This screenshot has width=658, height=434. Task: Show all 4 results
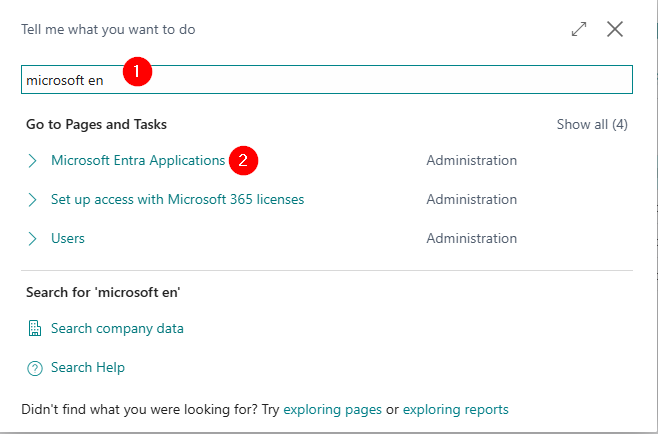(592, 124)
